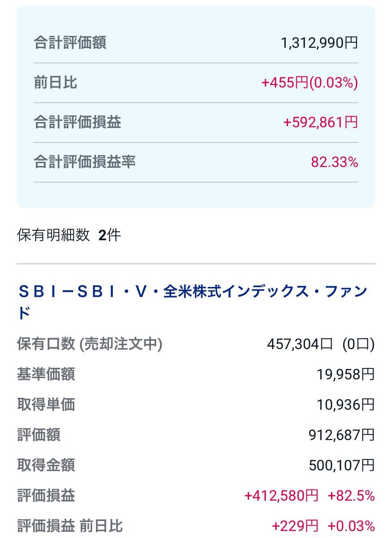Select the 基準価額 row label
392x538 pixels.
tap(46, 374)
